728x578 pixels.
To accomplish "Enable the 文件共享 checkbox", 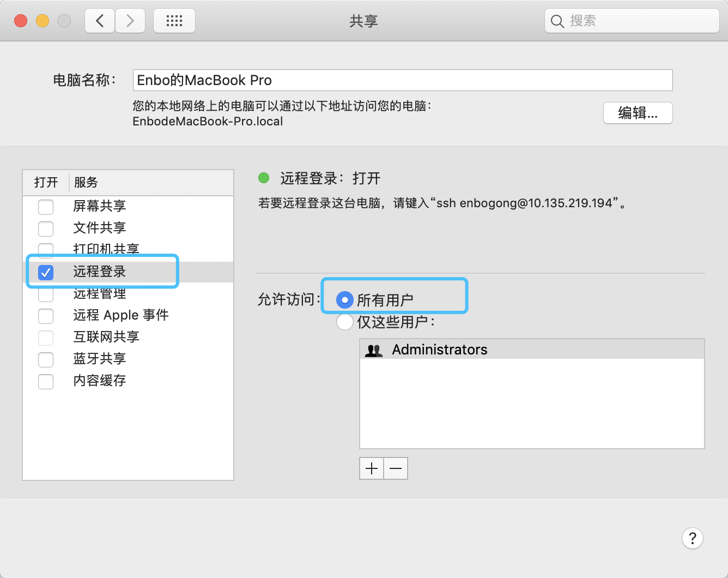I will coord(46,228).
